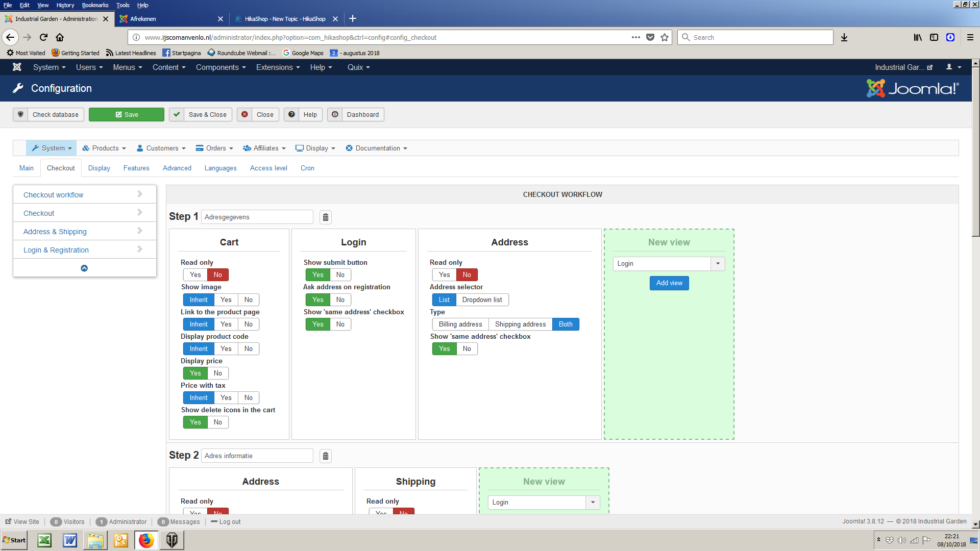Expand the Products dropdown menu
Screen dimensions: 980x551
pos(104,148)
